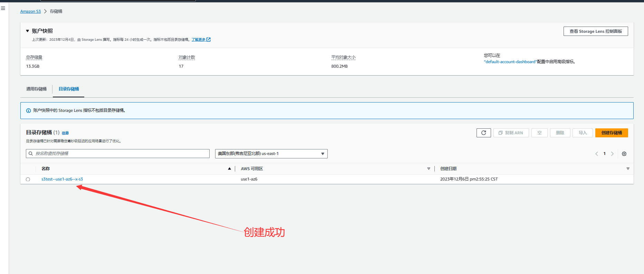Click the 名称 name column header

(46, 169)
